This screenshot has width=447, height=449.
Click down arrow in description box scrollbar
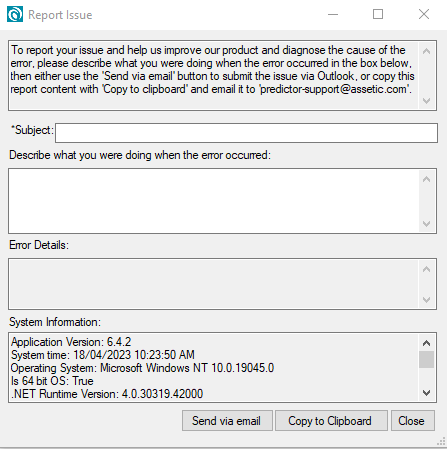pyautogui.click(x=426, y=224)
